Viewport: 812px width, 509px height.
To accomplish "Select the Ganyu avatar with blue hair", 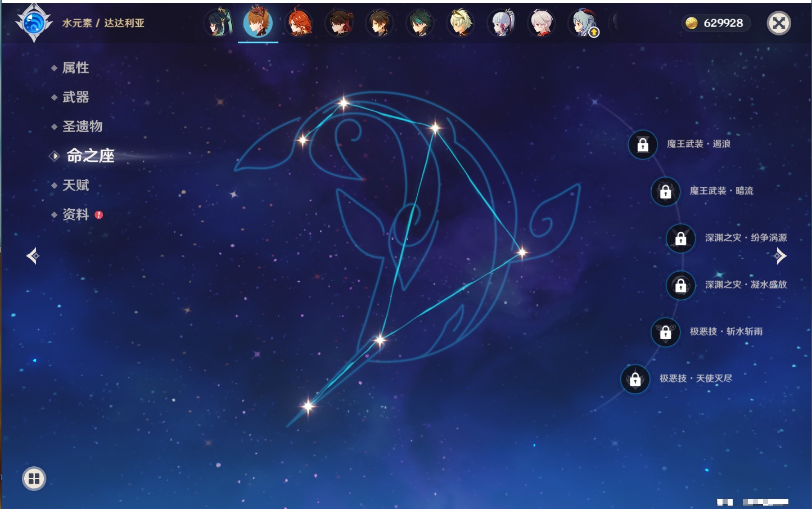I will pyautogui.click(x=583, y=23).
